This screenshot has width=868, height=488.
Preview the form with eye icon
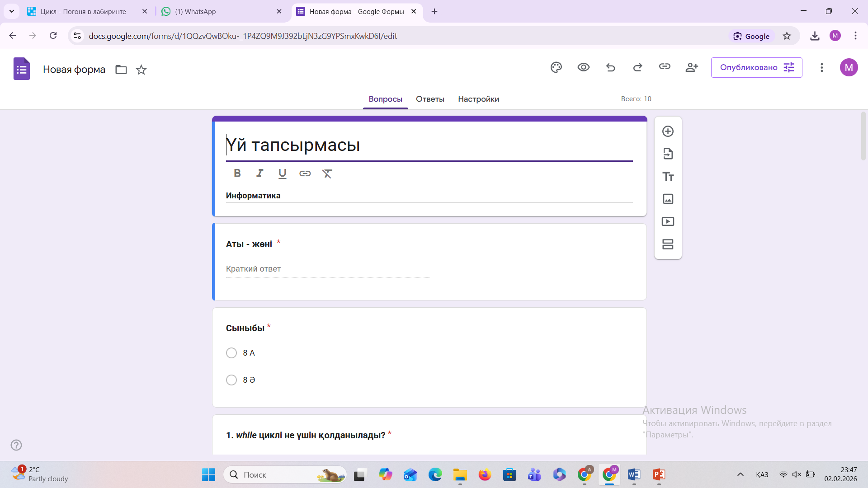click(x=583, y=67)
